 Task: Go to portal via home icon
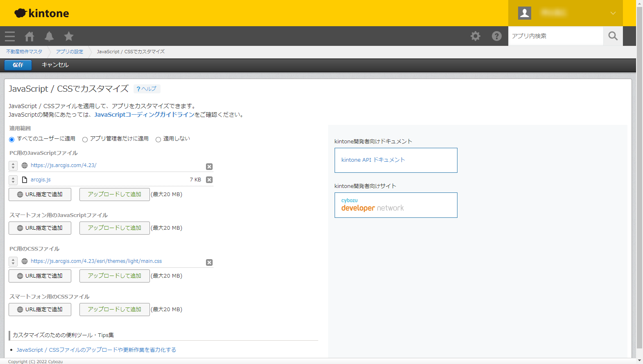29,36
